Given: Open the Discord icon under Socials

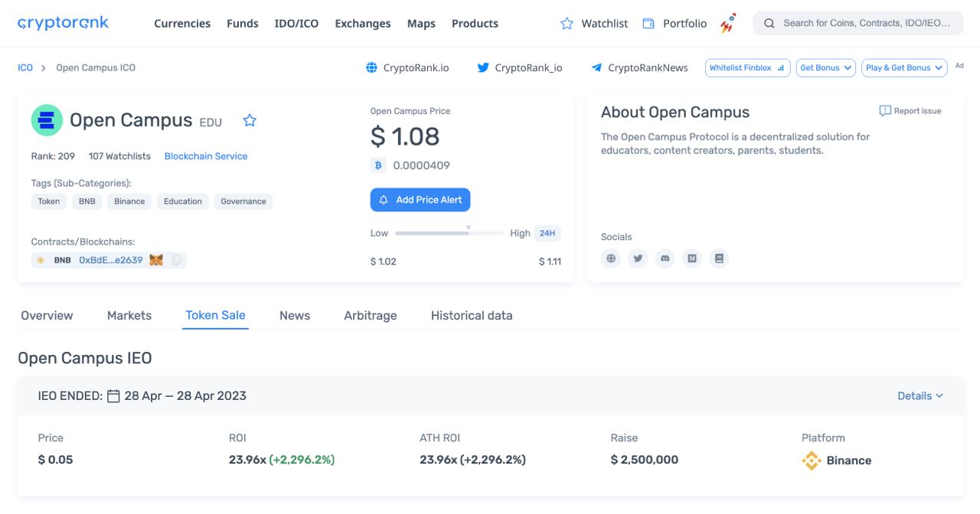Looking at the screenshot, I should pos(665,259).
